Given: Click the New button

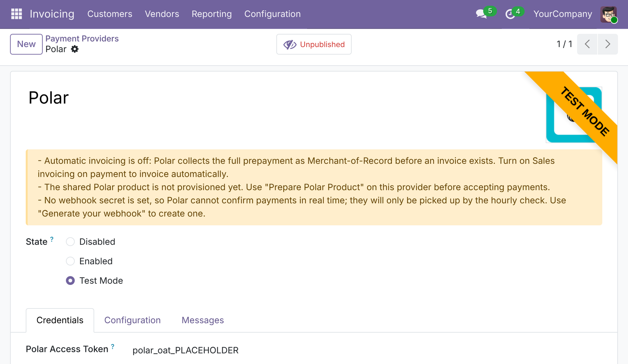Looking at the screenshot, I should pos(26,44).
